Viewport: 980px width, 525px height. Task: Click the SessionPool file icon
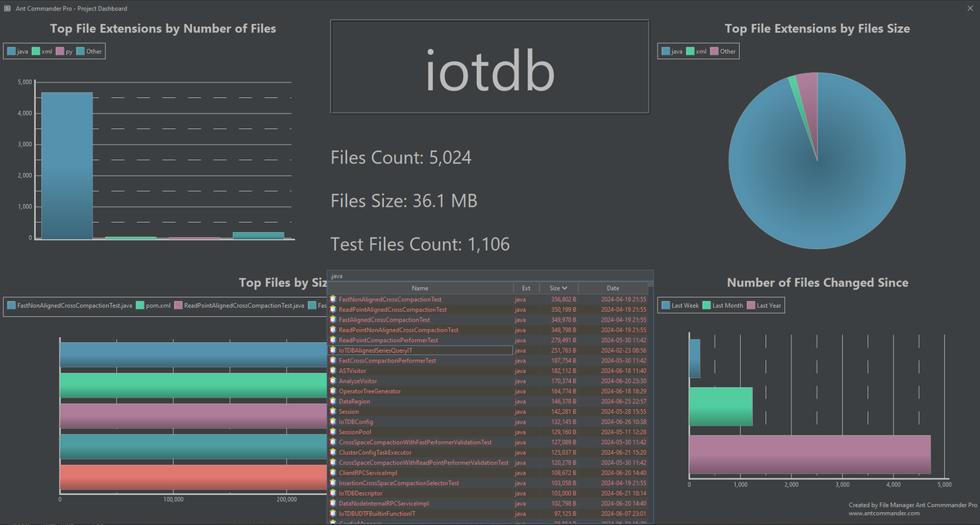point(335,432)
